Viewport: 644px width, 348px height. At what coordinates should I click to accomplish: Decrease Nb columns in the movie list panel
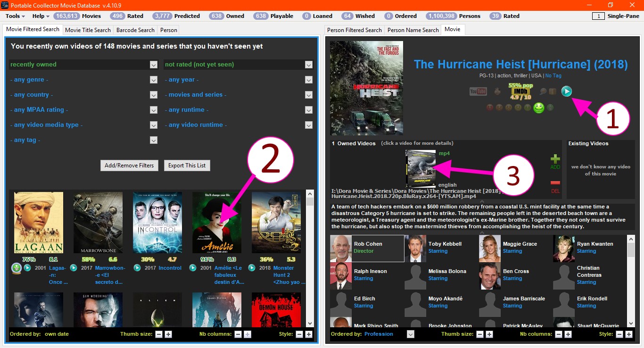(x=238, y=334)
